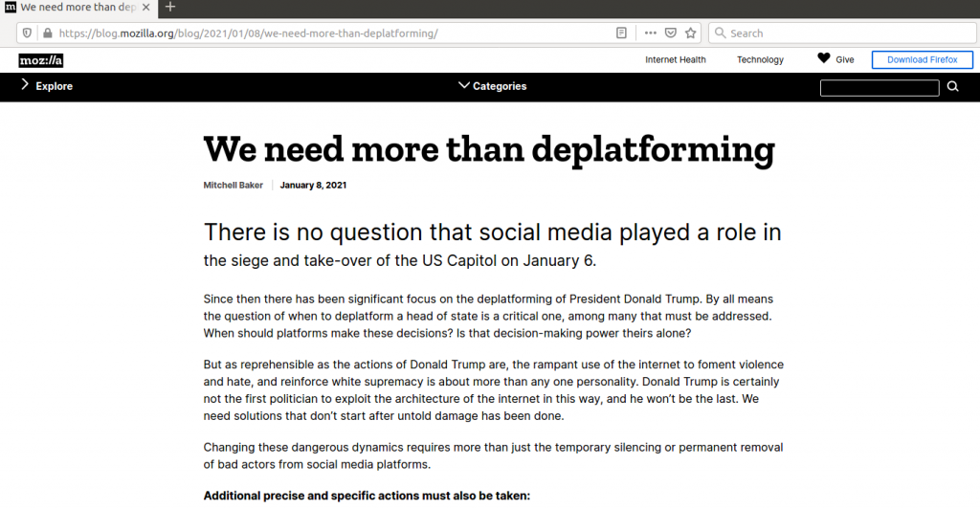Click the 'There is no question' intro line

pyautogui.click(x=493, y=232)
